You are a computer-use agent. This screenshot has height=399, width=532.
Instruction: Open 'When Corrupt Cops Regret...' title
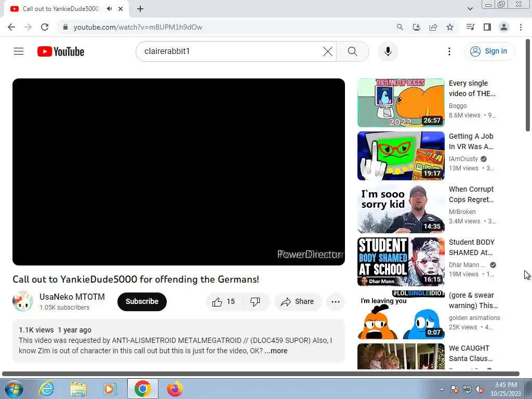(x=471, y=194)
